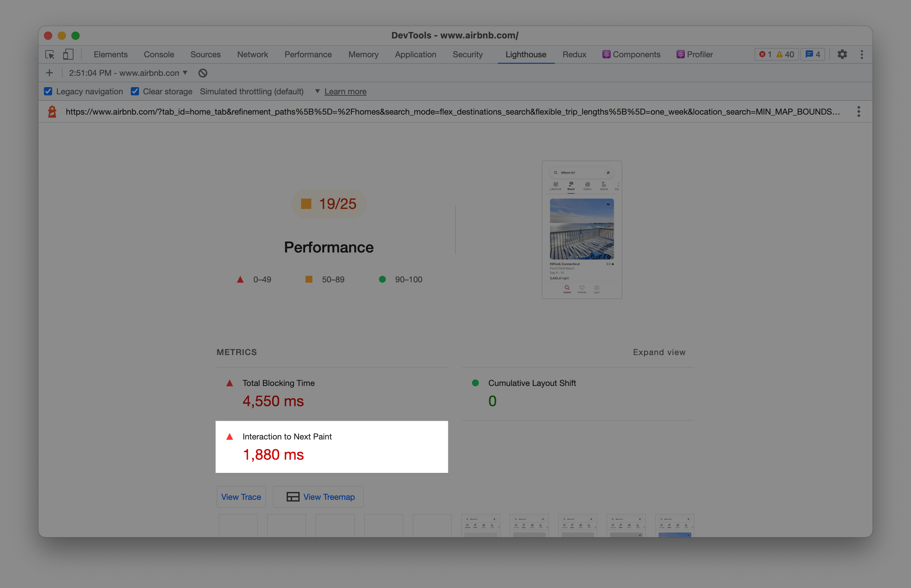Open the throttling Learn more disclosure arrow
The image size is (911, 588).
click(x=318, y=91)
